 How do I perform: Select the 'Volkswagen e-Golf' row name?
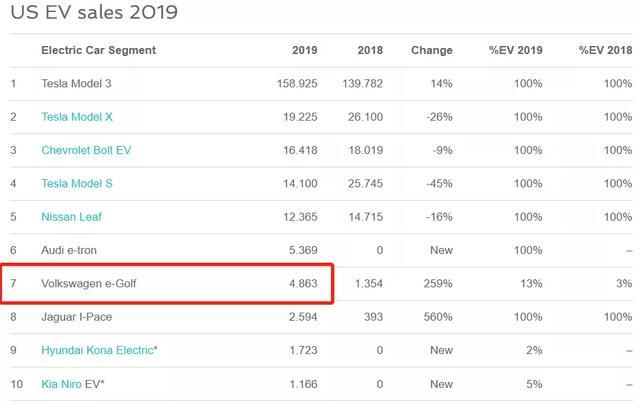point(89,283)
